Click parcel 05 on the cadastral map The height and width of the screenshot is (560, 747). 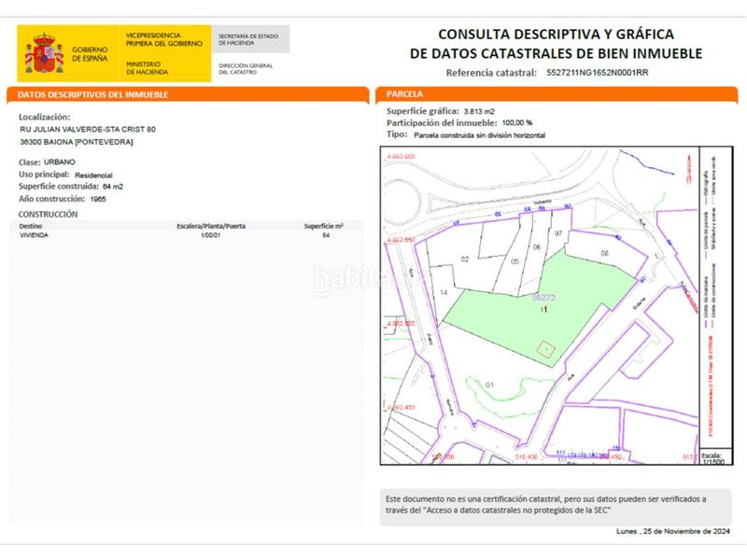pos(514,261)
